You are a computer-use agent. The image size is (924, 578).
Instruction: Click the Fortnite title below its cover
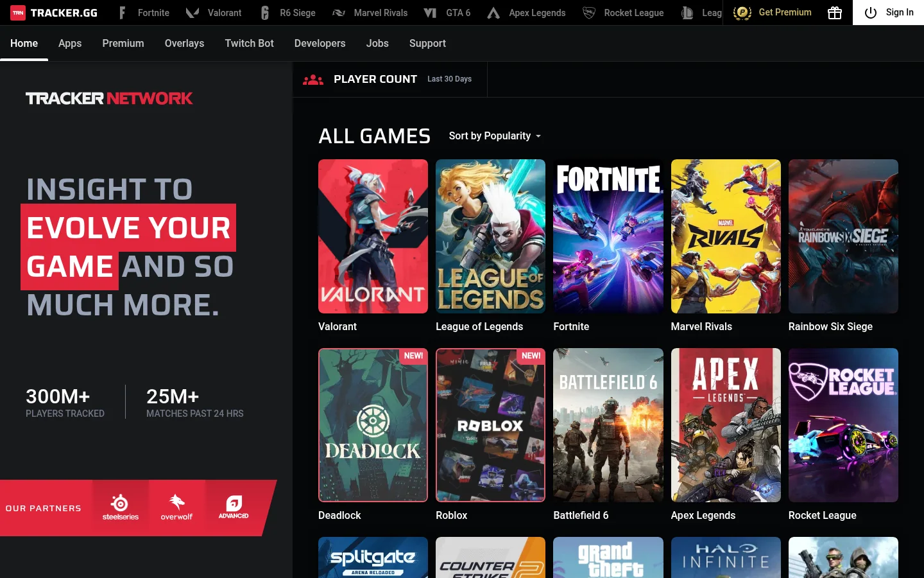[571, 326]
